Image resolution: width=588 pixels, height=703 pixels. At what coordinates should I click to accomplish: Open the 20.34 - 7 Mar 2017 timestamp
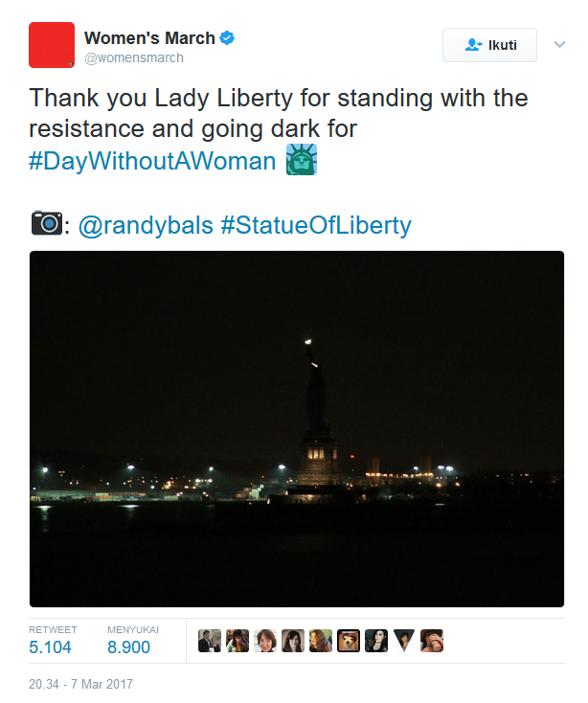pos(80,685)
